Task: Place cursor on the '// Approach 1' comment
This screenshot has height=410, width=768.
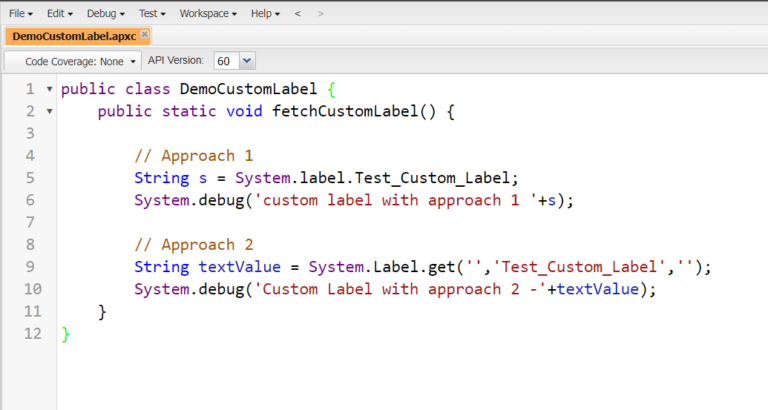Action: [x=193, y=156]
